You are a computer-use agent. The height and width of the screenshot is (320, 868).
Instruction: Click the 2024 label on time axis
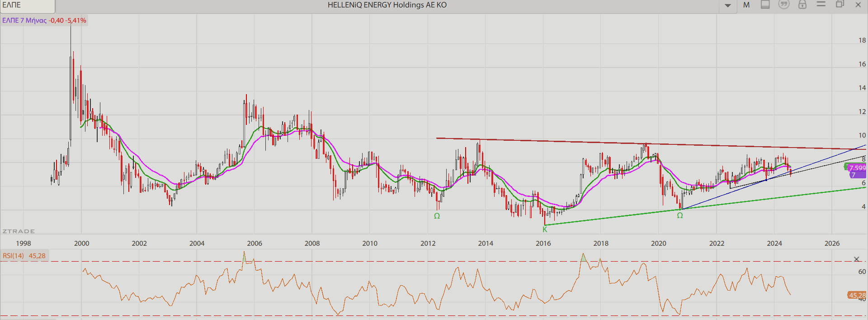[774, 243]
